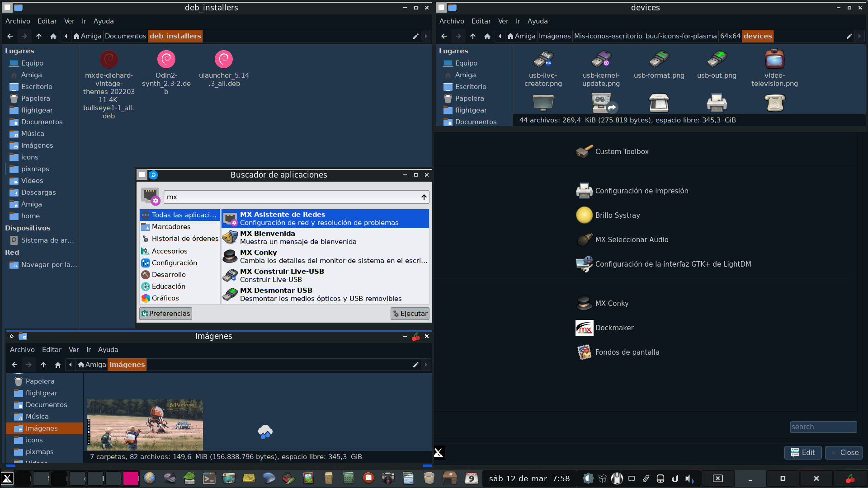
Task: Show earlier path buttons in deb_installers path bar
Action: [x=66, y=36]
